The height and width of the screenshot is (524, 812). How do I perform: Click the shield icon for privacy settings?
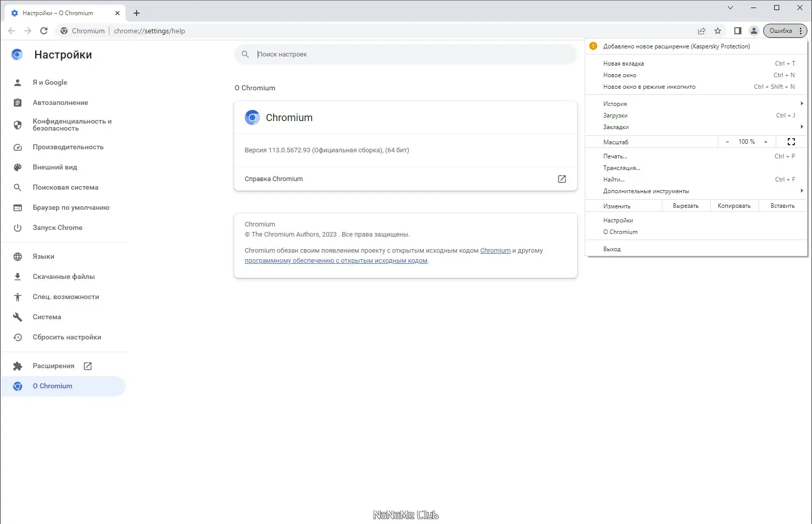(18, 125)
